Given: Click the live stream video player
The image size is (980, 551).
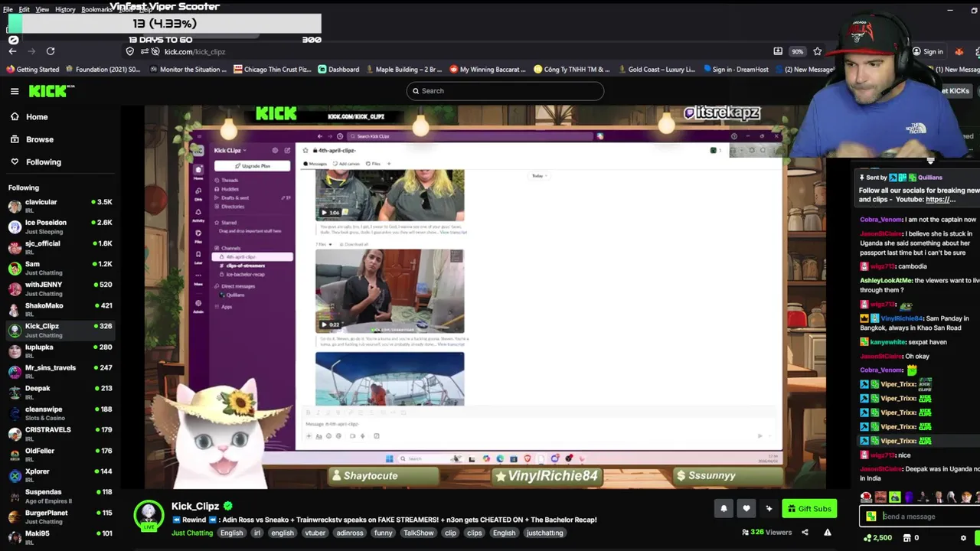Looking at the screenshot, I should coord(485,297).
